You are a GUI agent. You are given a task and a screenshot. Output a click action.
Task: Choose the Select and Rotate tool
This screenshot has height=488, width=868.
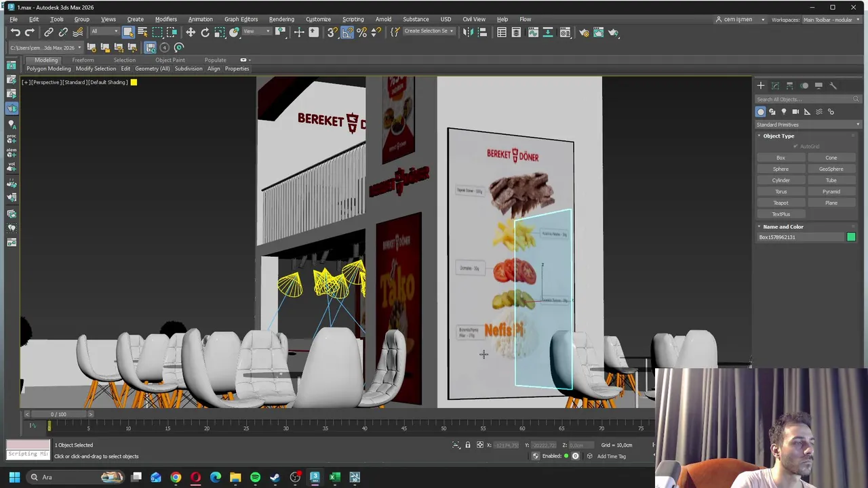tap(205, 33)
